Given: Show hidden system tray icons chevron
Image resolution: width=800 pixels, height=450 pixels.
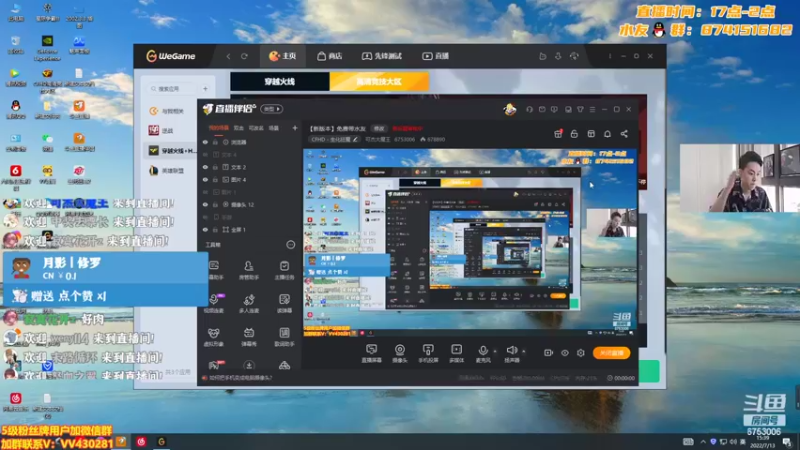Looking at the screenshot, I should click(703, 442).
